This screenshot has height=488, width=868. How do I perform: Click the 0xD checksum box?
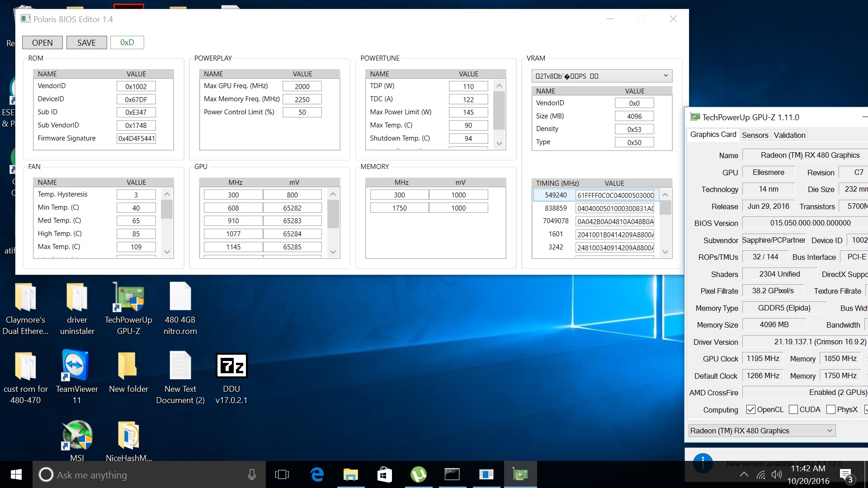coord(127,42)
